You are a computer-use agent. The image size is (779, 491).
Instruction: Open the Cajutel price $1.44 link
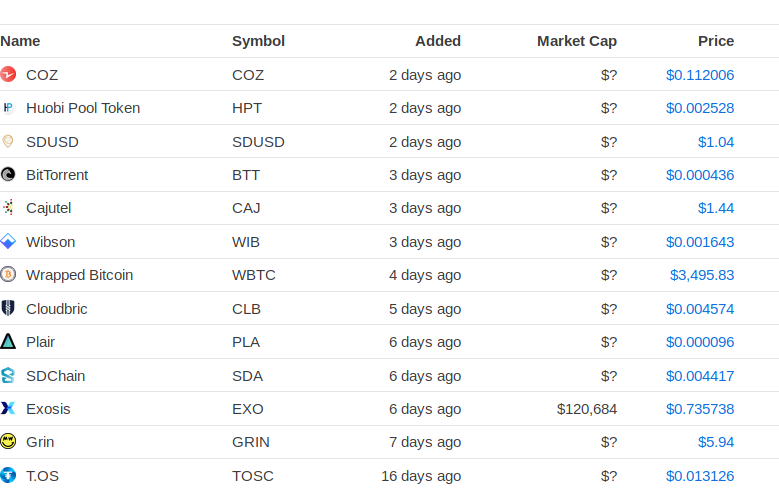point(716,208)
